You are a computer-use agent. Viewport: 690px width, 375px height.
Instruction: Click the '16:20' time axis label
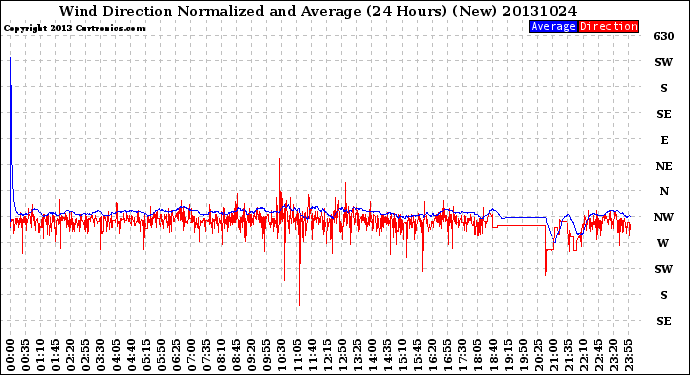point(433,355)
